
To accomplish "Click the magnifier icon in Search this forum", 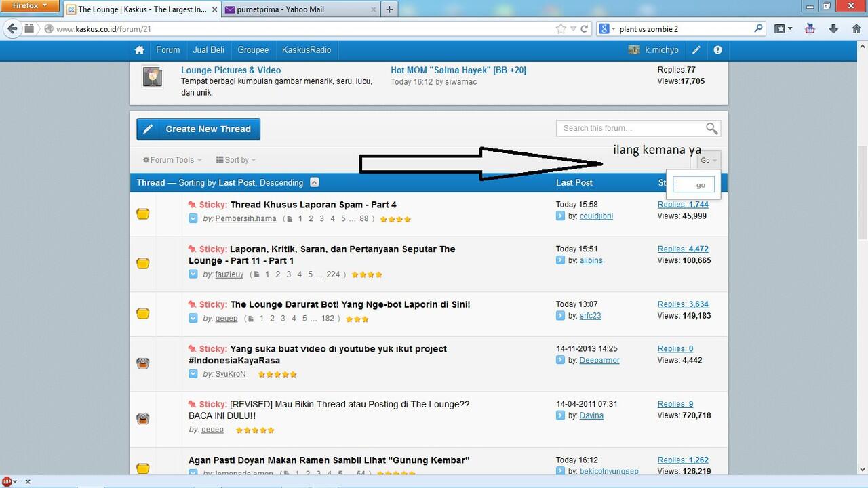I will coord(711,128).
